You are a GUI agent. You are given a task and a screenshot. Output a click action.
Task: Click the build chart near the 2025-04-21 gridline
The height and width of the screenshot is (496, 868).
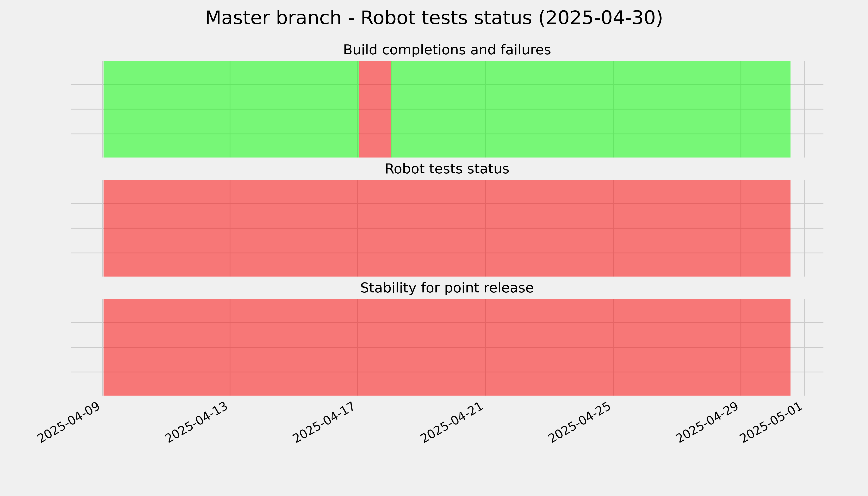485,109
